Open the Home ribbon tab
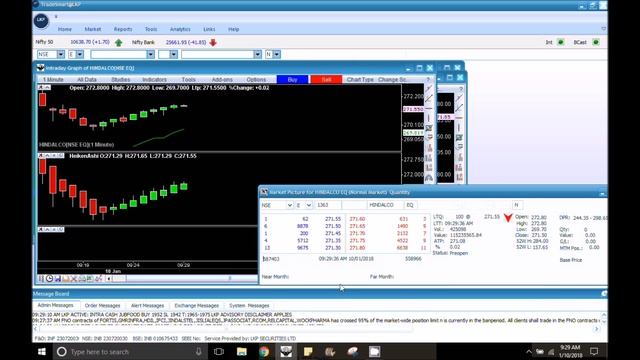Image resolution: width=640 pixels, height=360 pixels. [64, 29]
